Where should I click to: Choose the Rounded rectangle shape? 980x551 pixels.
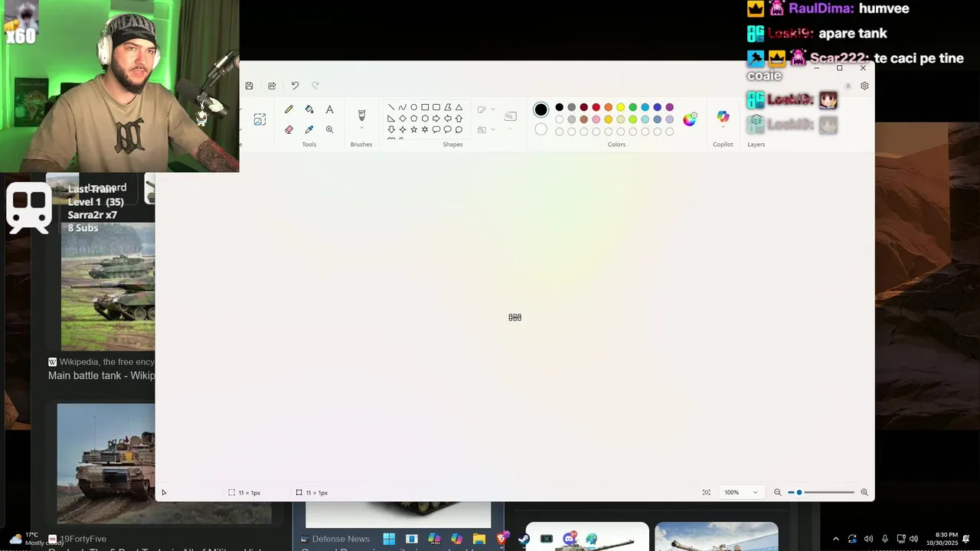point(436,107)
